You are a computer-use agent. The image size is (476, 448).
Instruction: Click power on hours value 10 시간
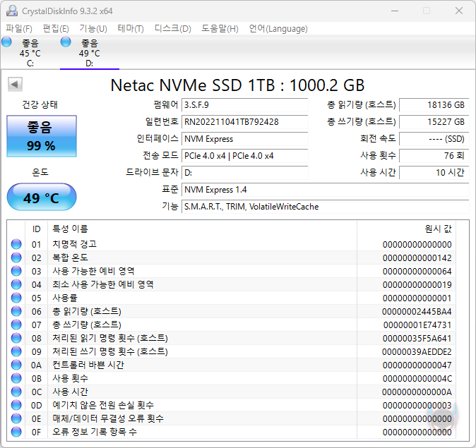pyautogui.click(x=434, y=173)
